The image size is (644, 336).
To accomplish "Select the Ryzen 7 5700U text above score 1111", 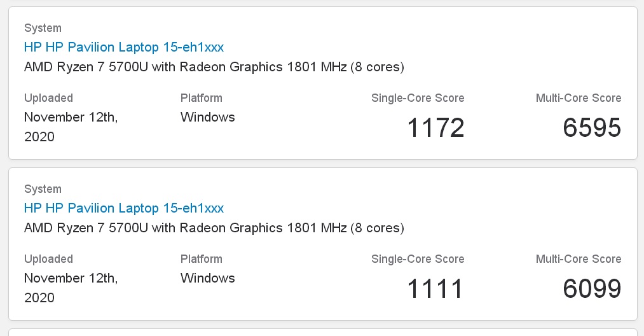I will tap(214, 227).
